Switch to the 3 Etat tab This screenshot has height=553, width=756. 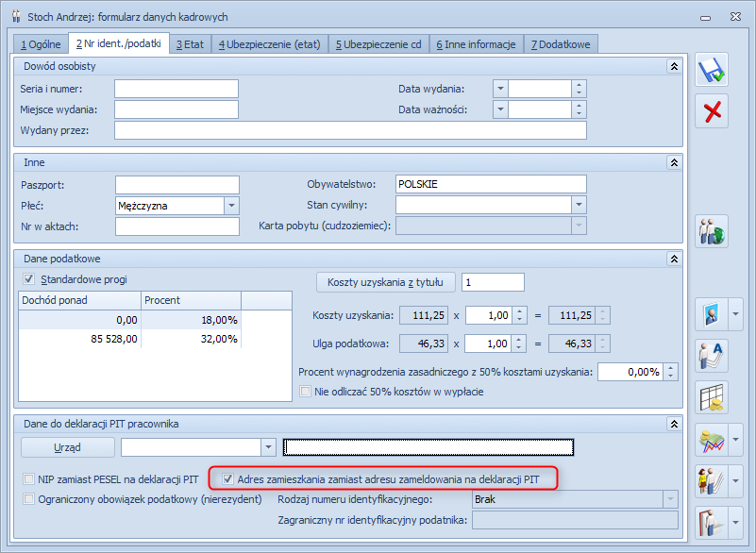[x=191, y=42]
